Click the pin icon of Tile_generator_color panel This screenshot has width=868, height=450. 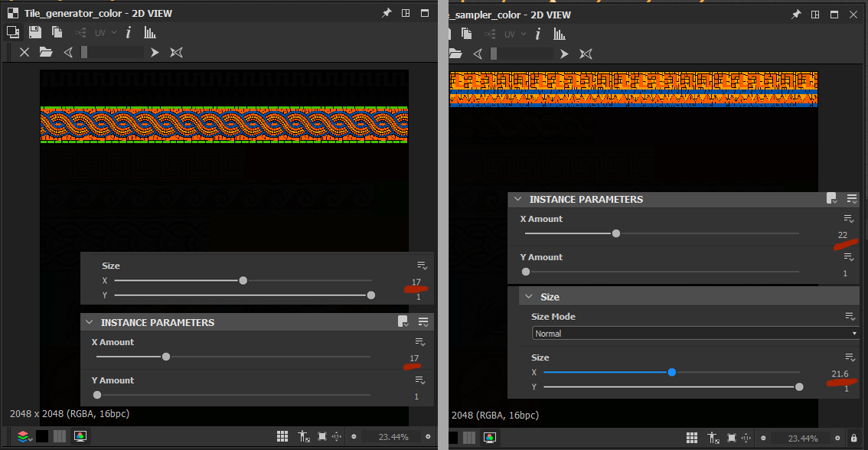pos(387,13)
